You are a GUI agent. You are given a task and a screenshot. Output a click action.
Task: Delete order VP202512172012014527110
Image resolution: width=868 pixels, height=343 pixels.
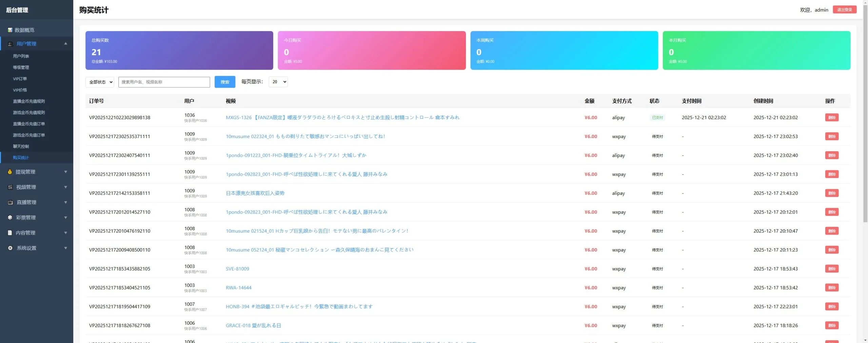coord(832,212)
